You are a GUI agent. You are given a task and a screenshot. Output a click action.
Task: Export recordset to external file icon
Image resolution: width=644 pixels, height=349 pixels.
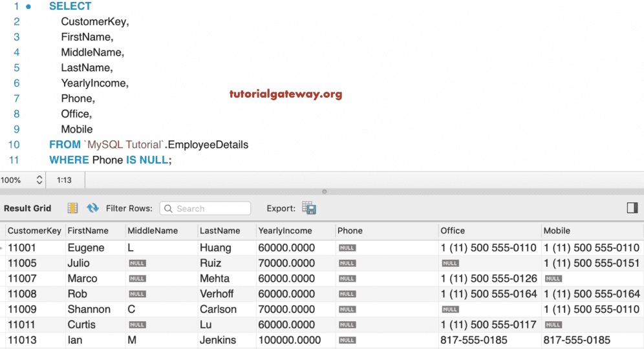coord(309,208)
